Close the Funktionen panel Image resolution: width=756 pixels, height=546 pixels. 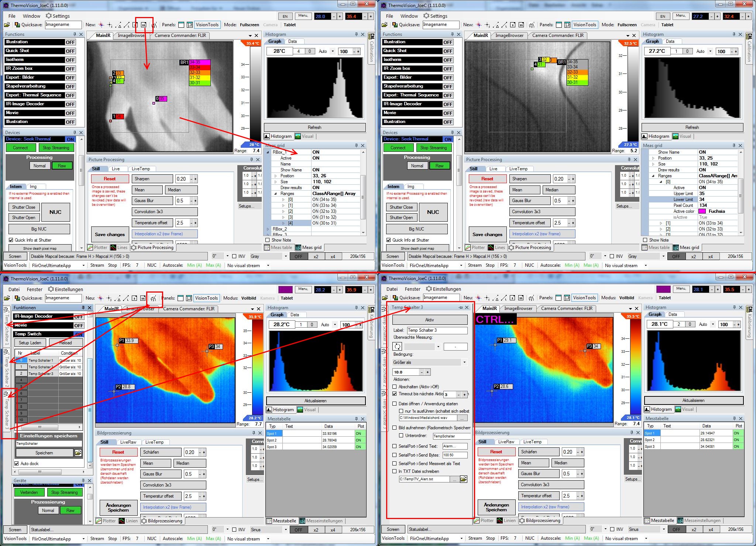89,308
